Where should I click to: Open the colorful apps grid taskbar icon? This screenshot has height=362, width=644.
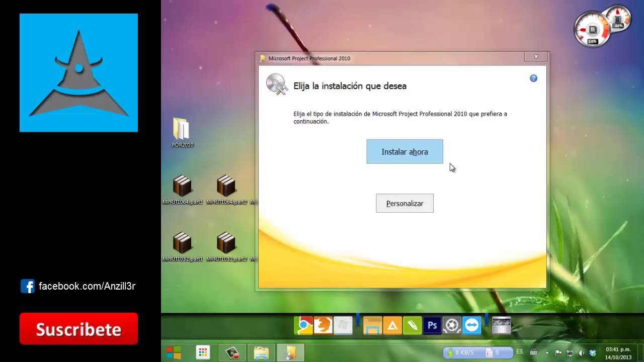pos(203,352)
